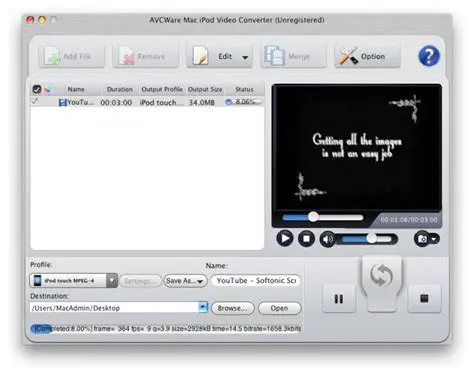Pause the conversion
474x375 pixels.
(339, 299)
